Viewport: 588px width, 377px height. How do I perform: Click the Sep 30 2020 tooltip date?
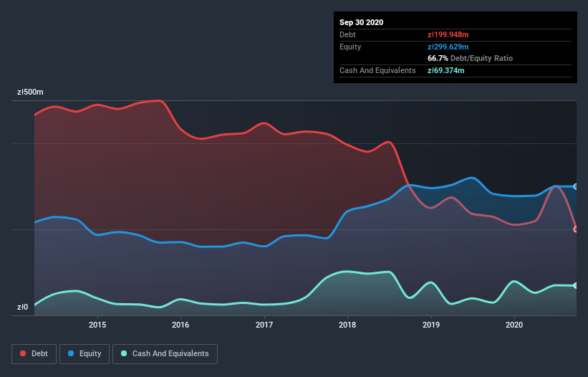coord(362,22)
